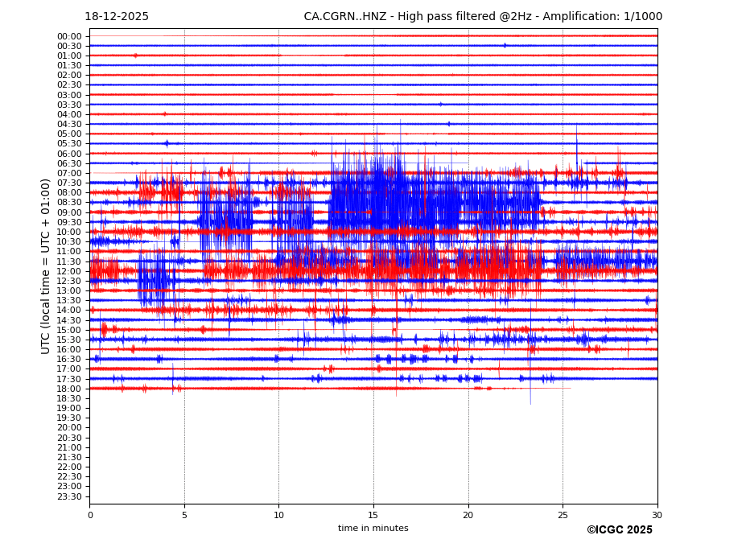
Task: Click the 25 minute tick label
Action: tap(563, 515)
